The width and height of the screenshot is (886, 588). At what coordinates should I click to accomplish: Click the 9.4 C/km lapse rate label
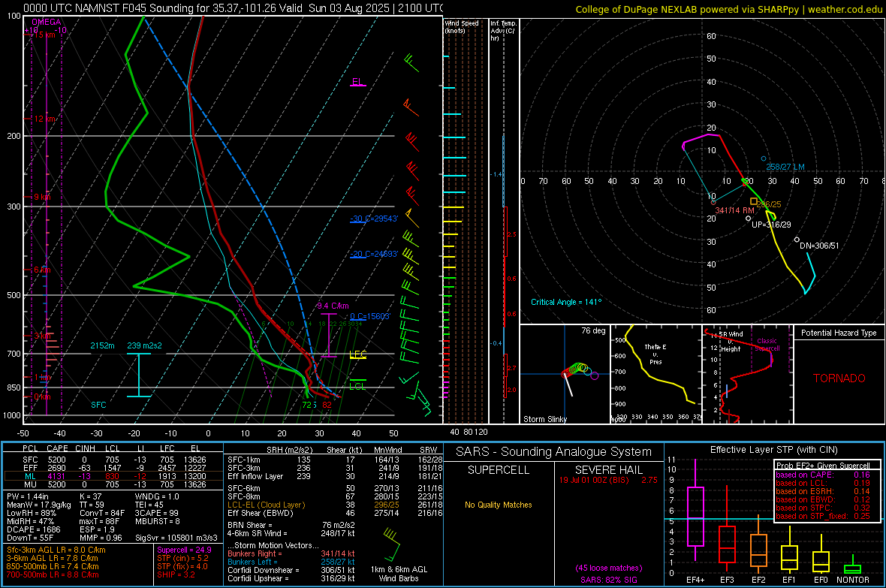(x=333, y=306)
